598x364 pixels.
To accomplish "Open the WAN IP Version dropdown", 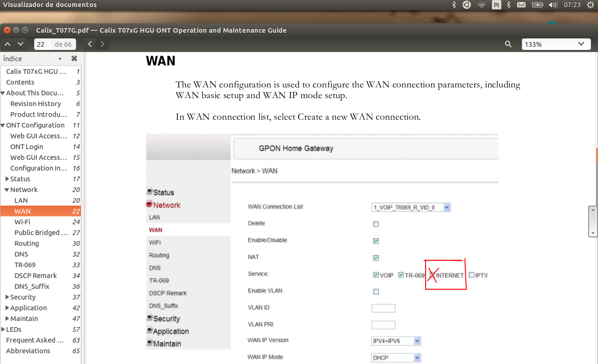I will [x=396, y=341].
